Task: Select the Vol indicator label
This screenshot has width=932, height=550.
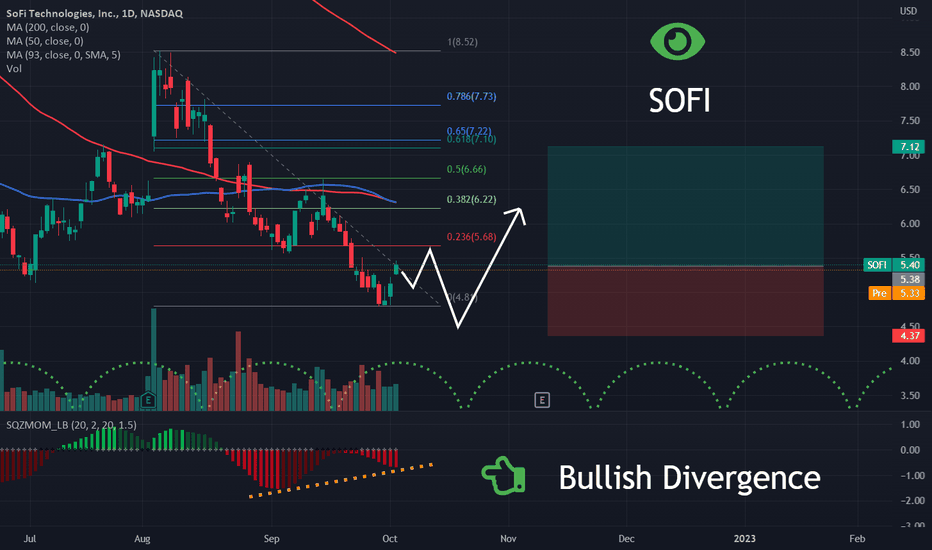Action: pos(14,68)
